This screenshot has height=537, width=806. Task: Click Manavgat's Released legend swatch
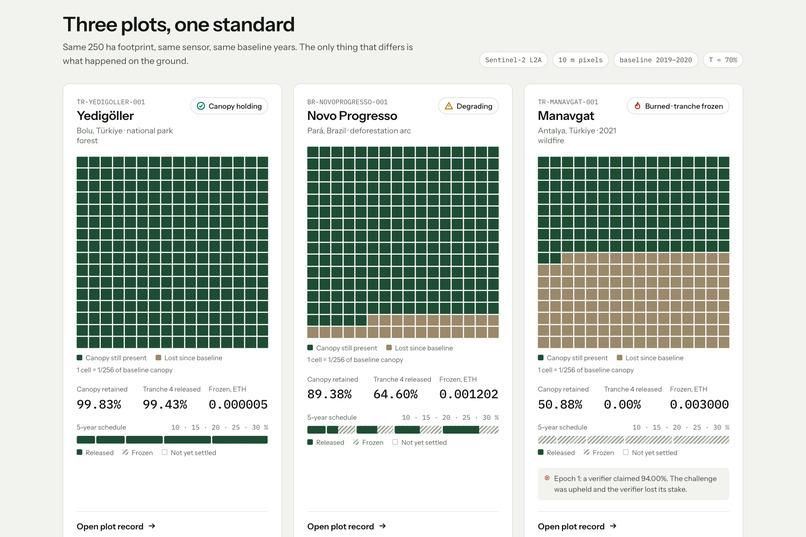(541, 452)
